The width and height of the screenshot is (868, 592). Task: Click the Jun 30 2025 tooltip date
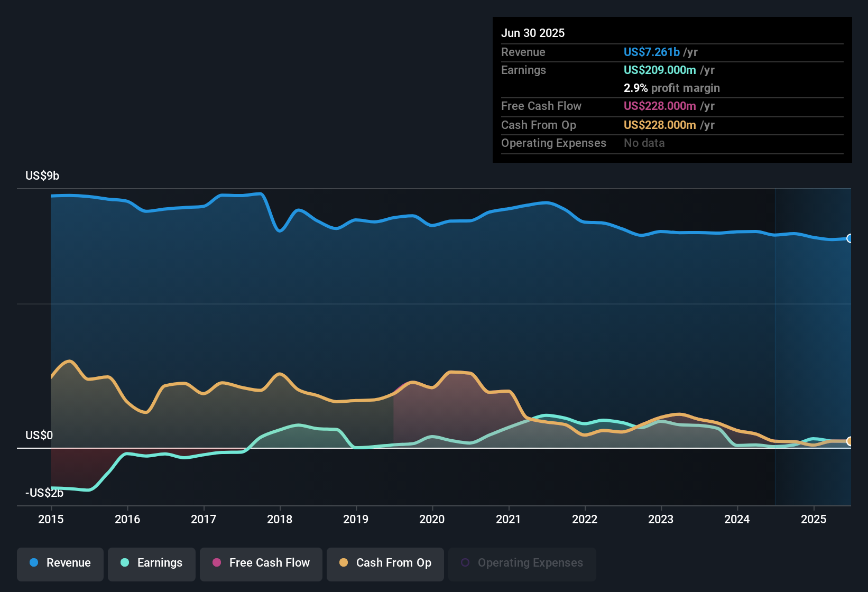coord(533,33)
